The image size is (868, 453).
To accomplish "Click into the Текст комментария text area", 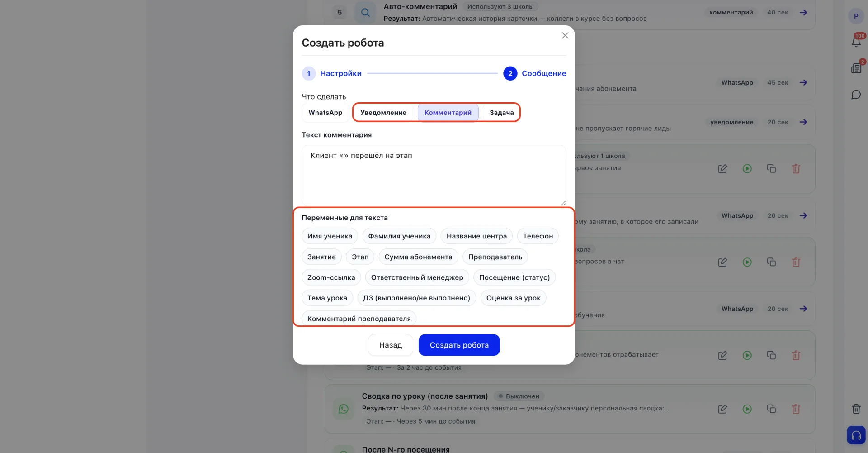I will coord(434,176).
